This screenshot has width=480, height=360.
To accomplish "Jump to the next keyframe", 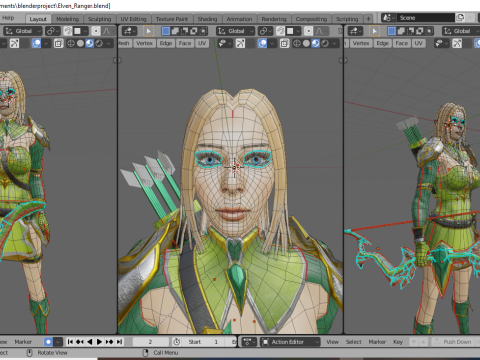I will (109, 342).
